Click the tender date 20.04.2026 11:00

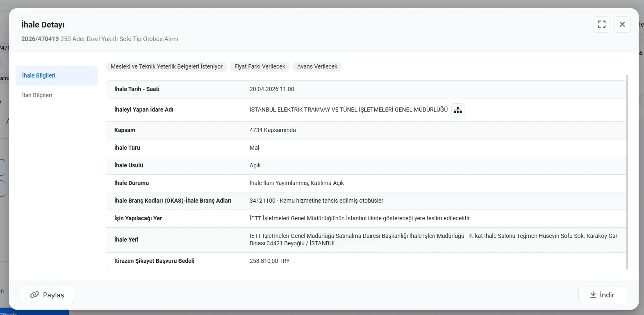[x=271, y=89]
